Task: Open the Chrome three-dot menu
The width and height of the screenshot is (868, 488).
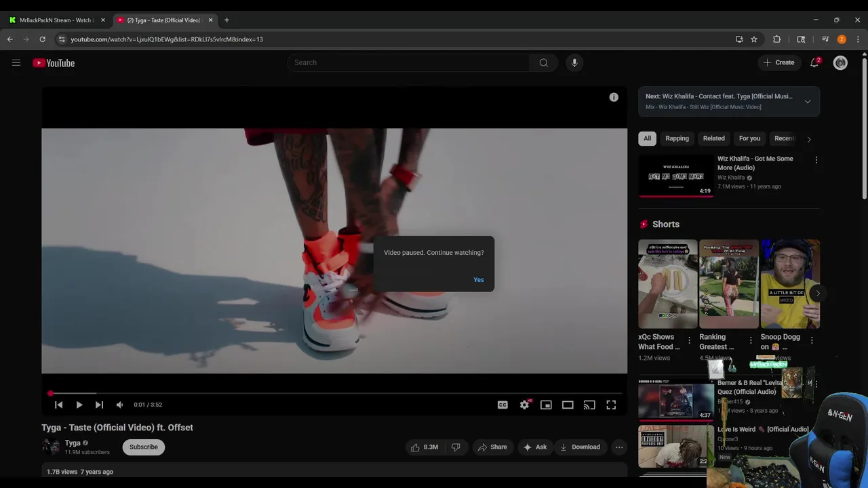Action: point(858,39)
